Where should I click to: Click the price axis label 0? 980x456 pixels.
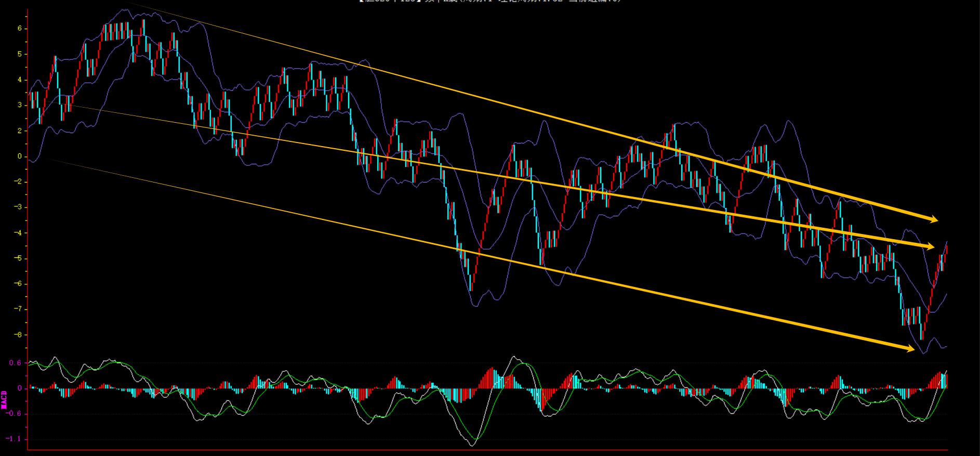click(20, 157)
